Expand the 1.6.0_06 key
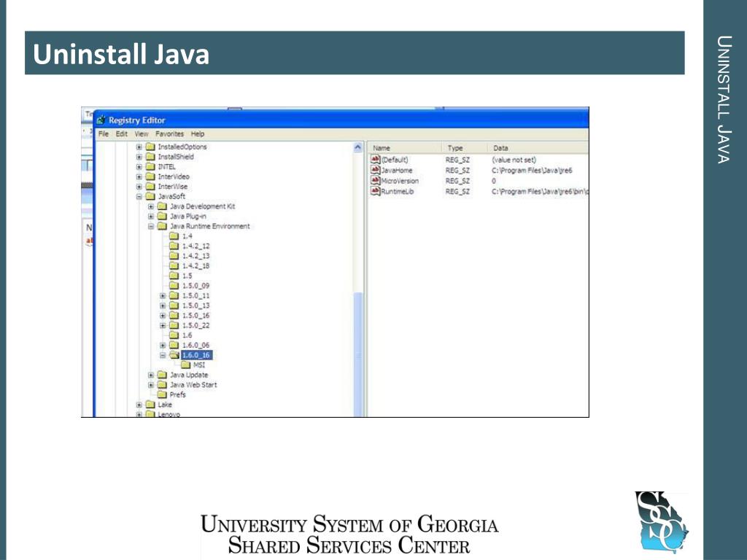Screen dimensions: 747x560 [x=163, y=345]
